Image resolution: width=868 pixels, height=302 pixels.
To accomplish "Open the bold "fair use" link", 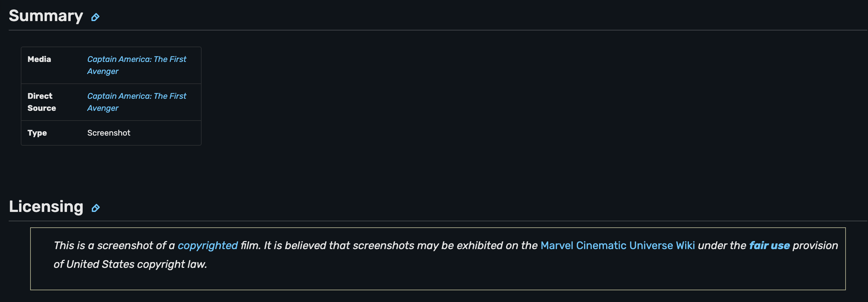I will [769, 245].
